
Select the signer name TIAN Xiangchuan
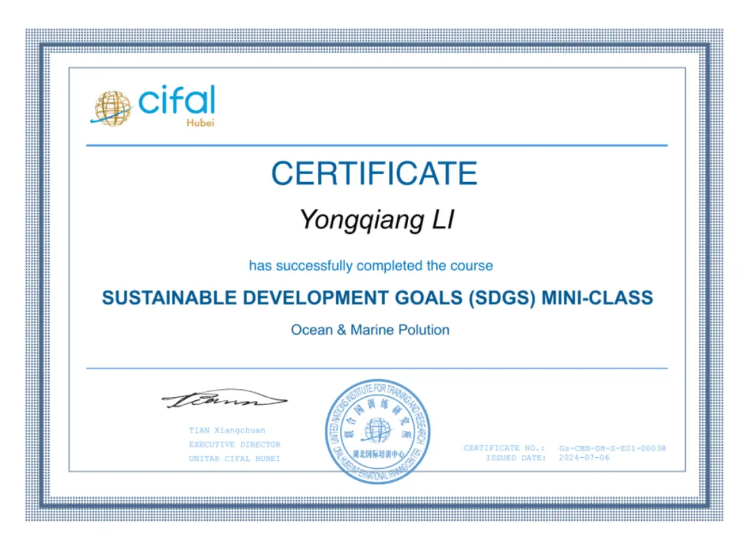(227, 430)
